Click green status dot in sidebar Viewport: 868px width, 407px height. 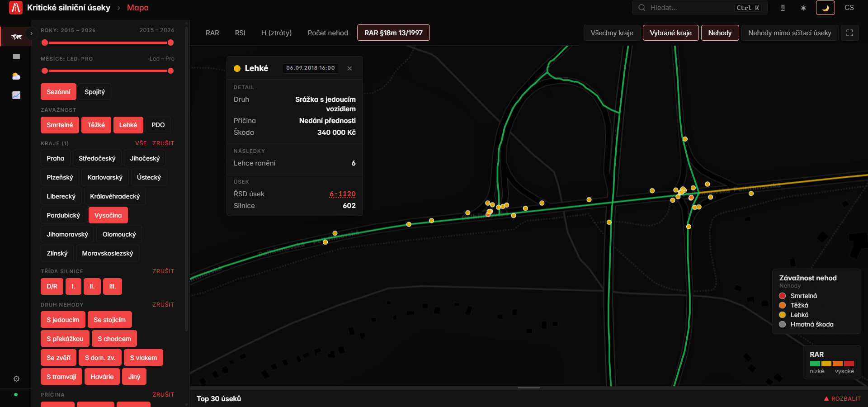click(x=16, y=394)
